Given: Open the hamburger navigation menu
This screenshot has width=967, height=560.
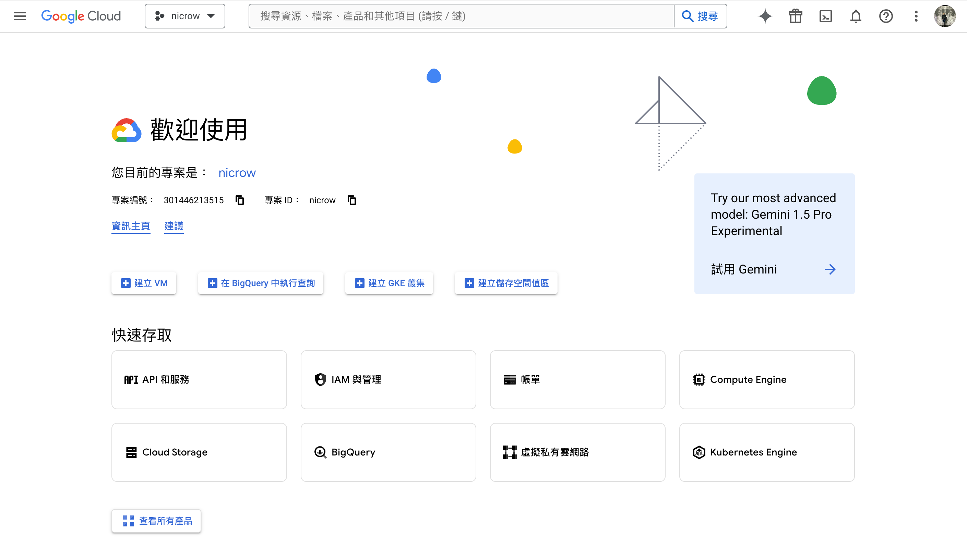Looking at the screenshot, I should [20, 16].
